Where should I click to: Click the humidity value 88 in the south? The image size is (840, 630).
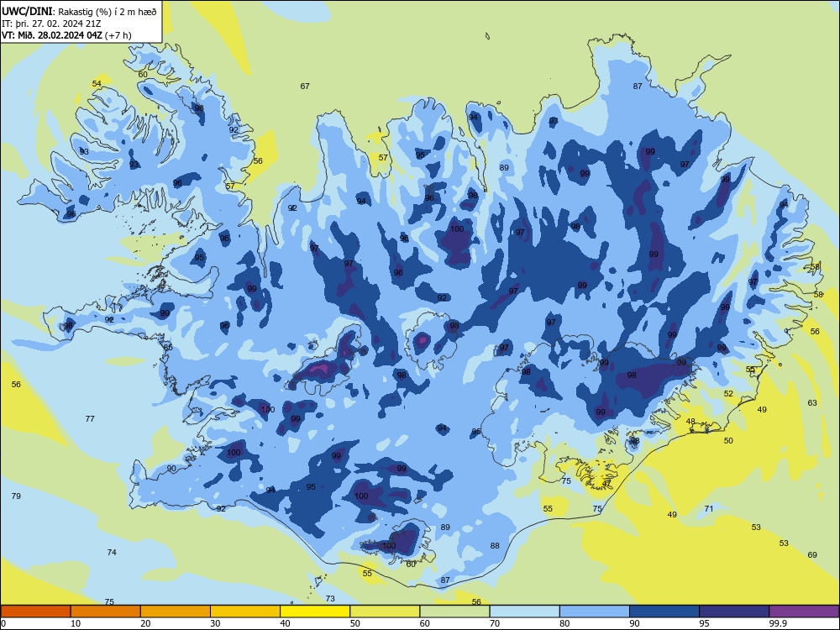(x=495, y=545)
